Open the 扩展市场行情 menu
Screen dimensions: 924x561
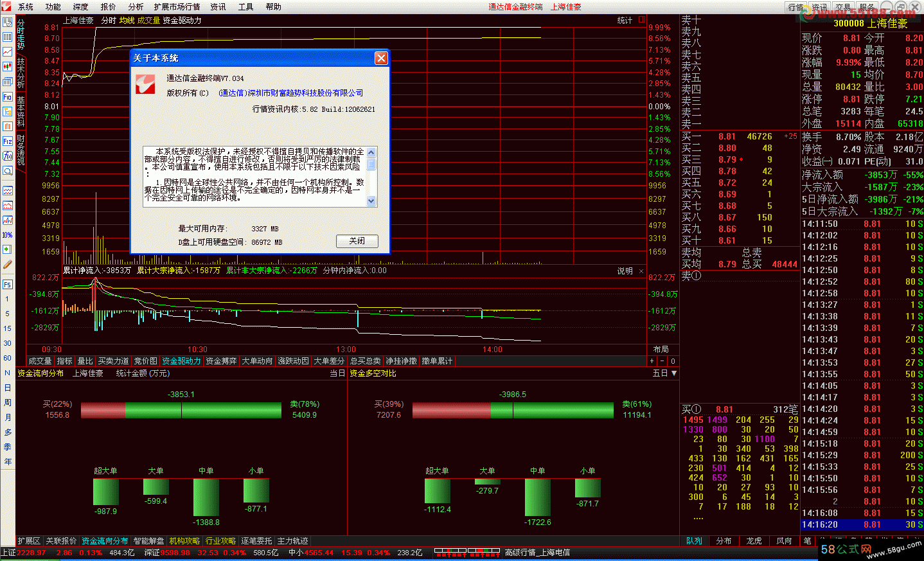click(177, 7)
